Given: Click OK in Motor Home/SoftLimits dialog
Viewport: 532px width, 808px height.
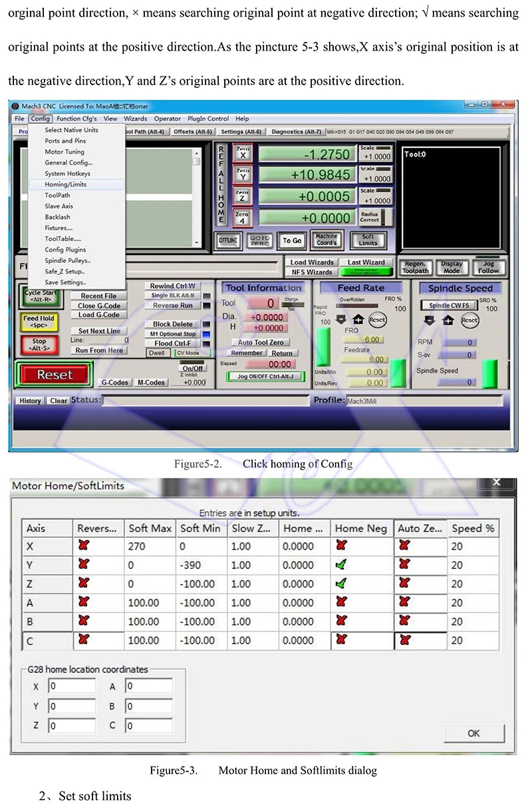Looking at the screenshot, I should [473, 733].
